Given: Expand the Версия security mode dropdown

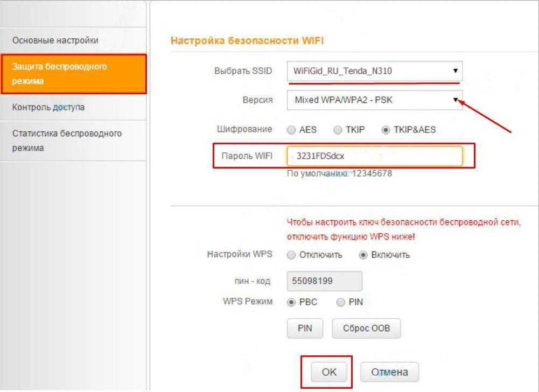Looking at the screenshot, I should coord(375,100).
